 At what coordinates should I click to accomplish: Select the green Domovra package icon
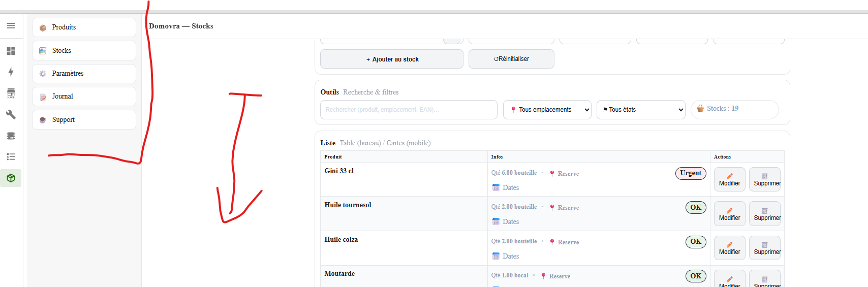click(11, 178)
